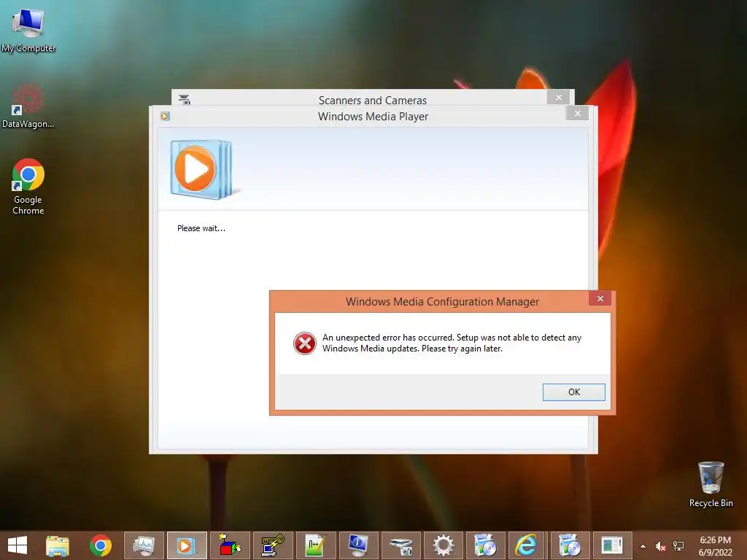
Task: Switch to the colored cube taskbar app
Action: pyautogui.click(x=230, y=545)
